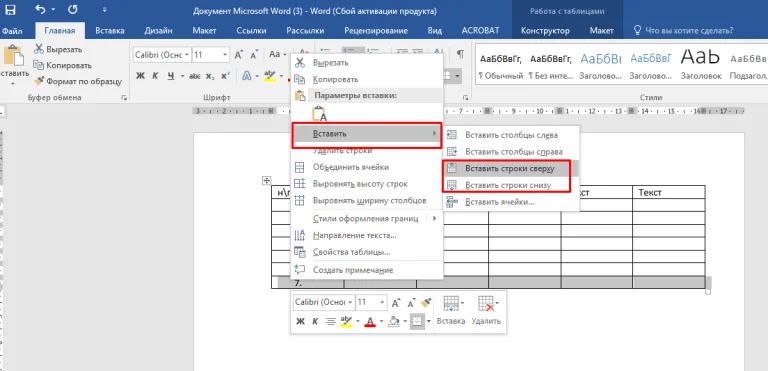Open the Вставить submenu in context menu
The image size is (768, 371).
click(367, 134)
